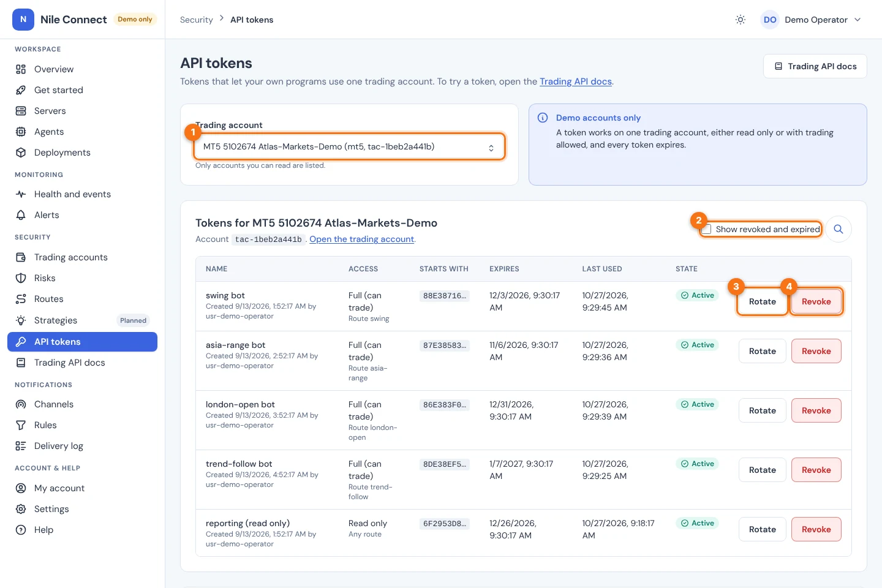Go to Delivery log in the sidebar
882x588 pixels.
point(82,446)
